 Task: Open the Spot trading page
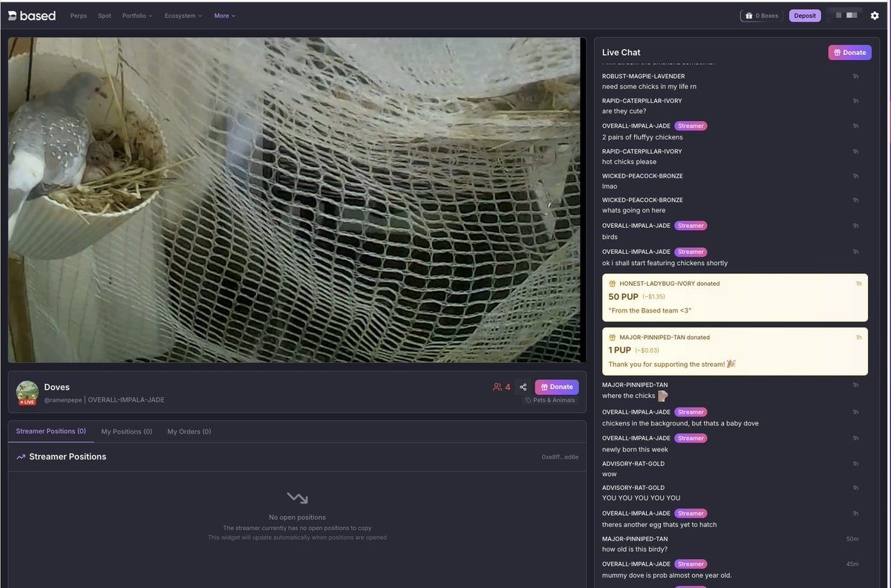pyautogui.click(x=105, y=16)
